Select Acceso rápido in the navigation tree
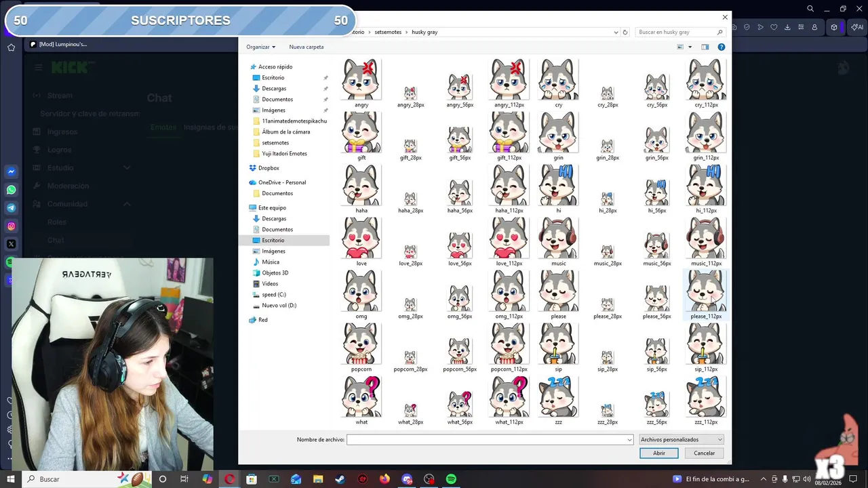Image resolution: width=868 pixels, height=488 pixels. tap(275, 66)
